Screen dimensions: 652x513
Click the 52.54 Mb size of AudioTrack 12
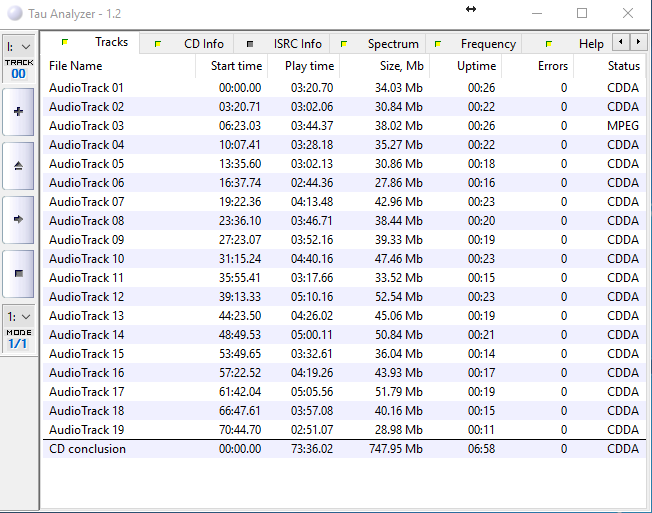pos(399,297)
